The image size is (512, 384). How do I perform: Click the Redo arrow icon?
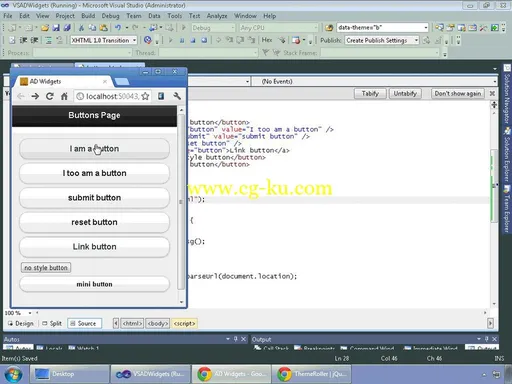[135, 28]
